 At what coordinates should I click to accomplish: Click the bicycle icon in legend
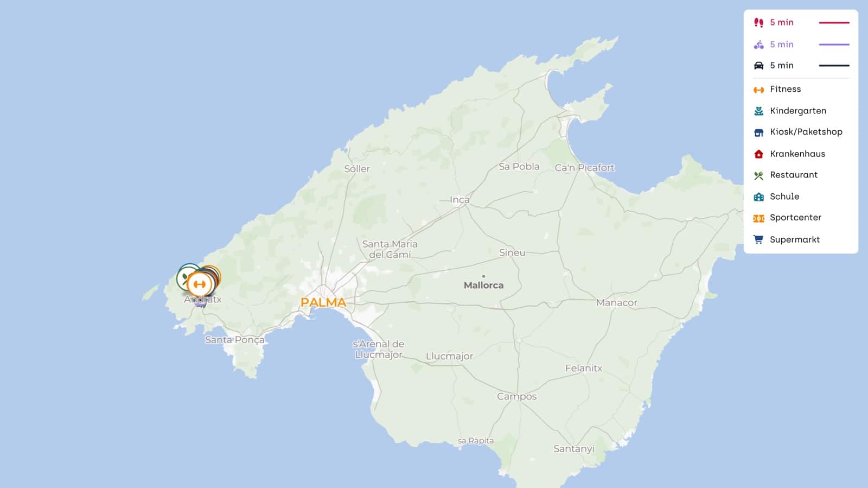pyautogui.click(x=758, y=45)
